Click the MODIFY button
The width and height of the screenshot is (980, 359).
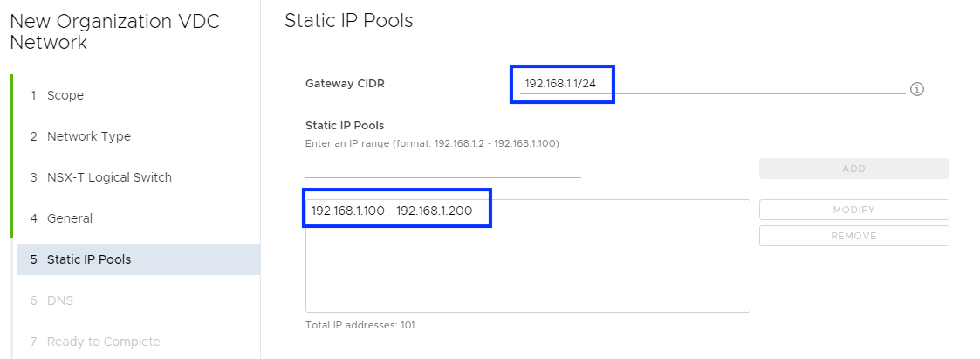(853, 210)
